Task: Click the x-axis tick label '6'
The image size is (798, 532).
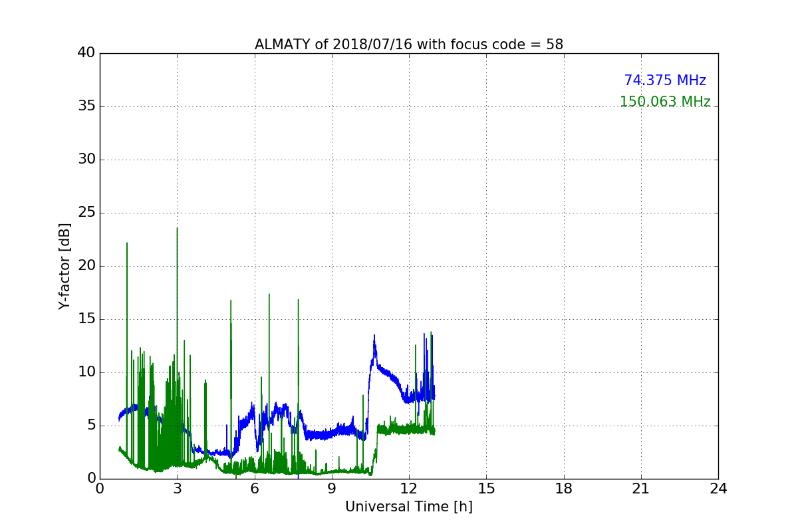Action: pyautogui.click(x=255, y=489)
